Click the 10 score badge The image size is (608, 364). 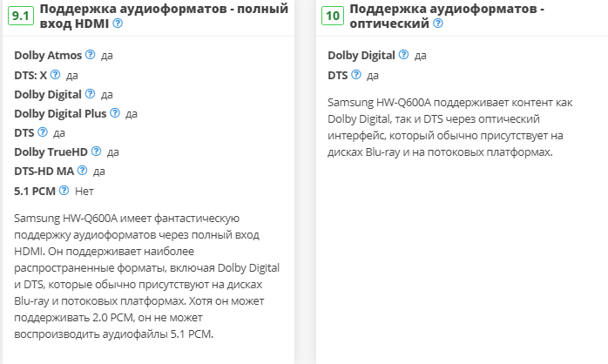tap(332, 16)
